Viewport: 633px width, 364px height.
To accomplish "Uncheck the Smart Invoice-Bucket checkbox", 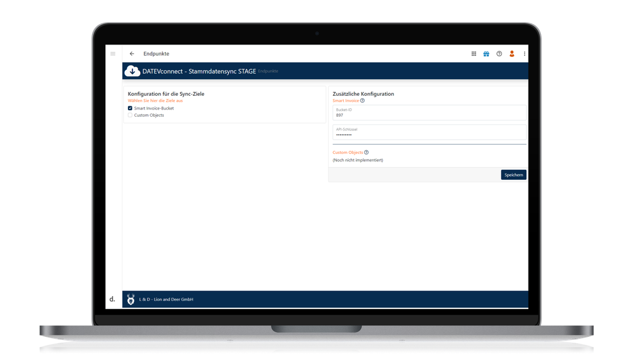I will point(130,108).
